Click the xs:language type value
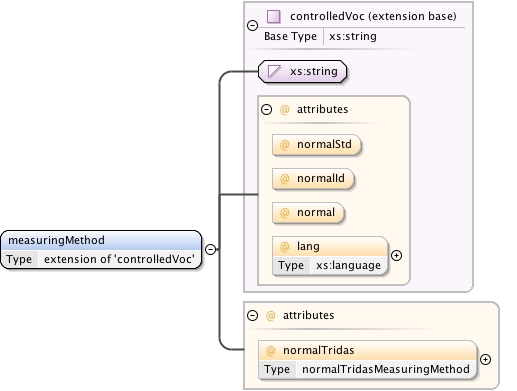 [348, 266]
